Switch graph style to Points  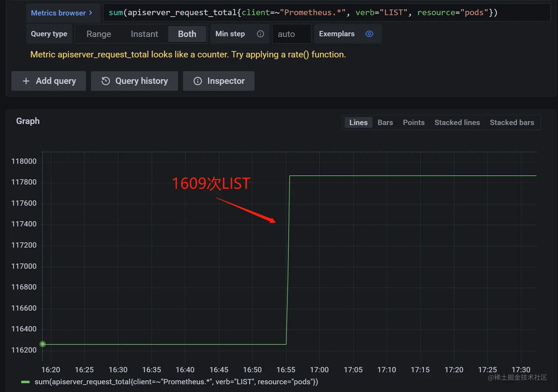tap(414, 122)
